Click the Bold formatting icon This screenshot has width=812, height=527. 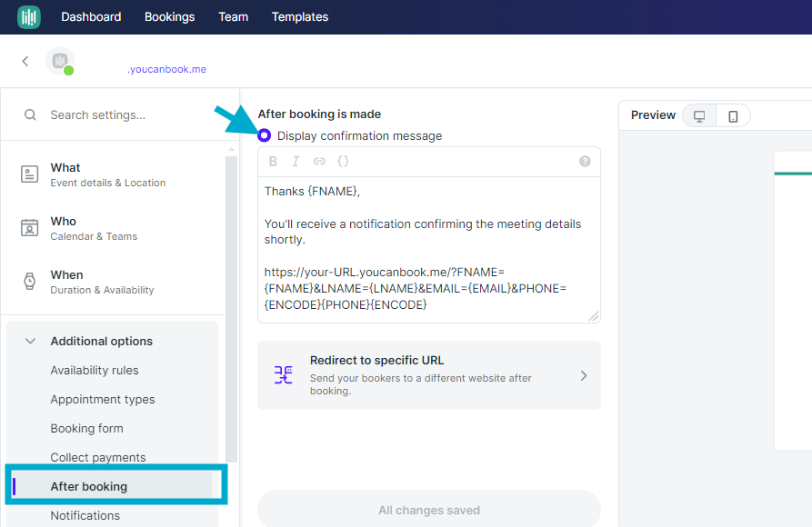(x=273, y=162)
